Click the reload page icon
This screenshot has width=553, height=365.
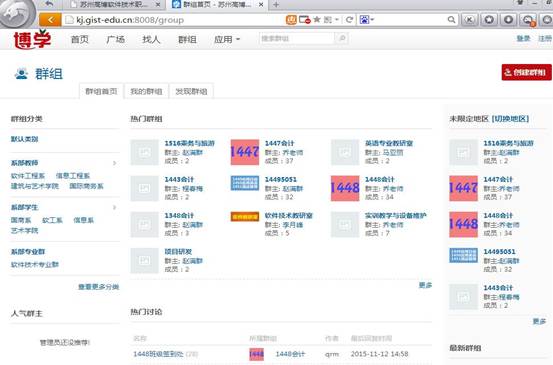(349, 20)
